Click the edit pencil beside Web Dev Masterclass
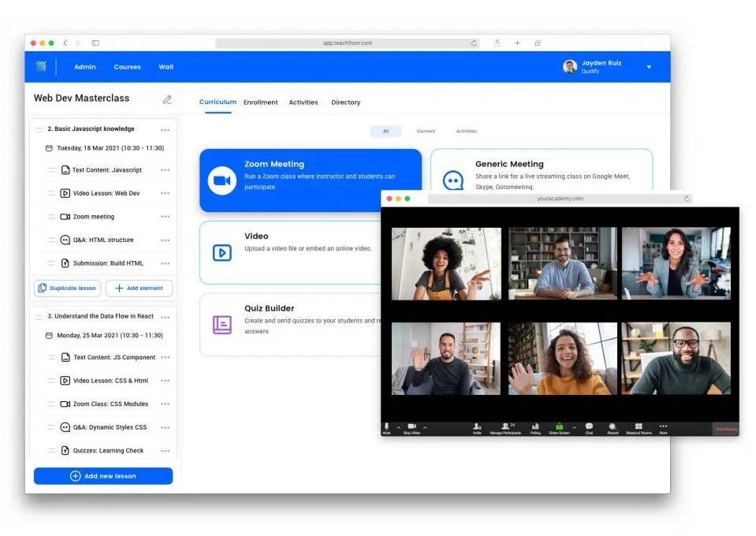756x536 pixels. coord(167,100)
